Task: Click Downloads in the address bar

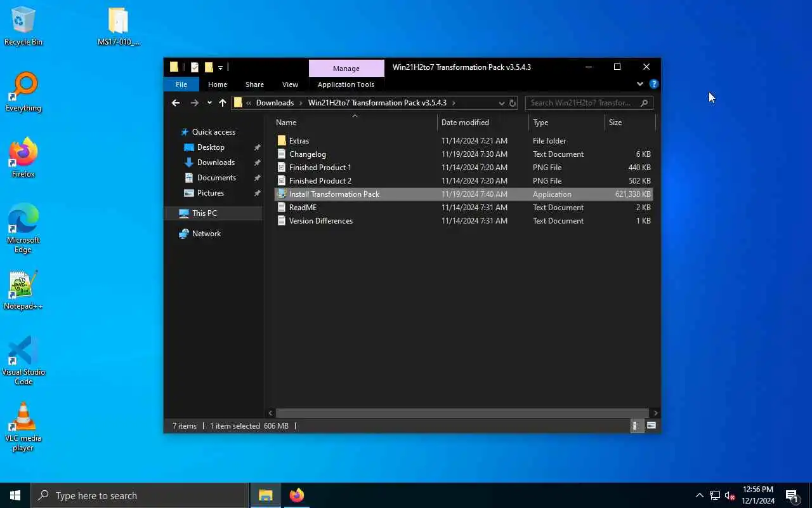Action: tap(275, 103)
